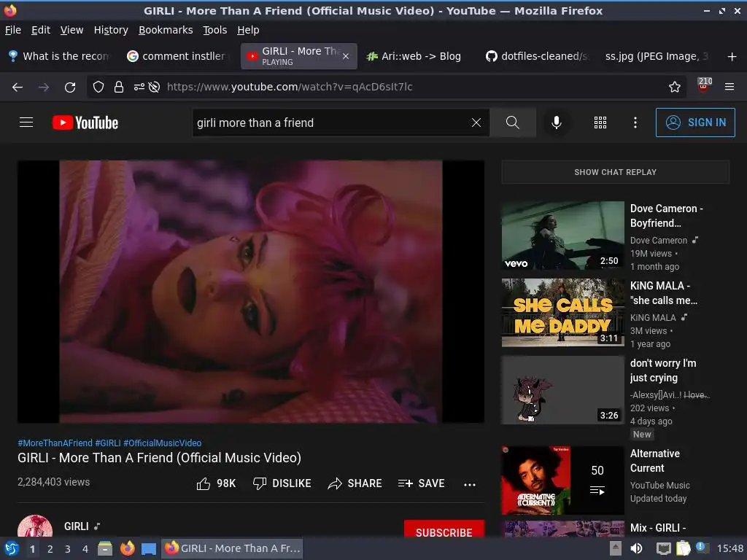This screenshot has width=747, height=560.
Task: Show desktop from taskbar icon
Action: tap(149, 548)
